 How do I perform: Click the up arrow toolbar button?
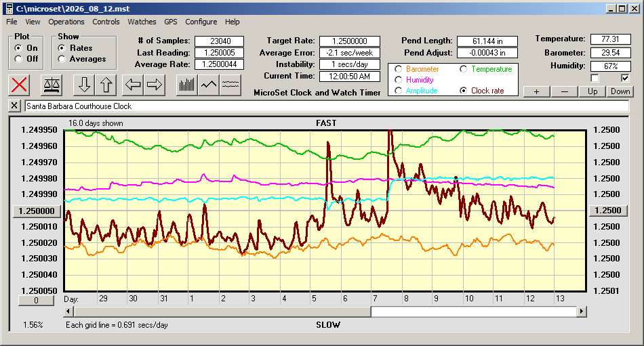coord(106,85)
